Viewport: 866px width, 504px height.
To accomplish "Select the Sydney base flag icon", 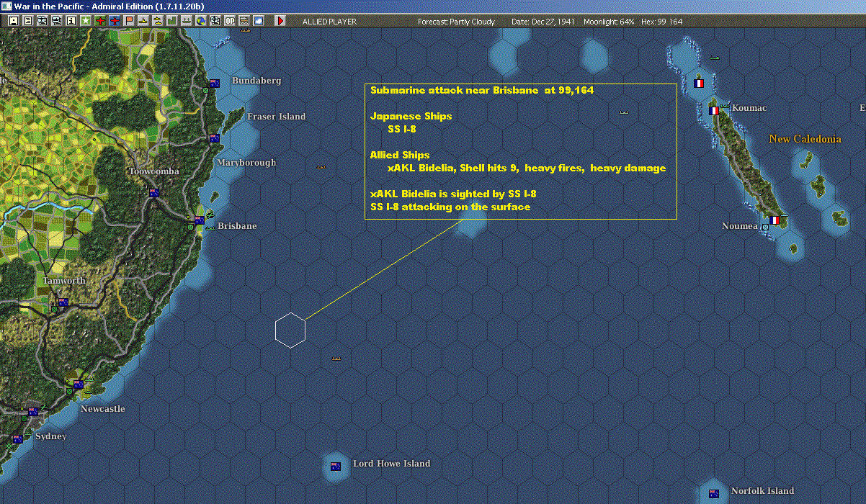I will point(17,438).
